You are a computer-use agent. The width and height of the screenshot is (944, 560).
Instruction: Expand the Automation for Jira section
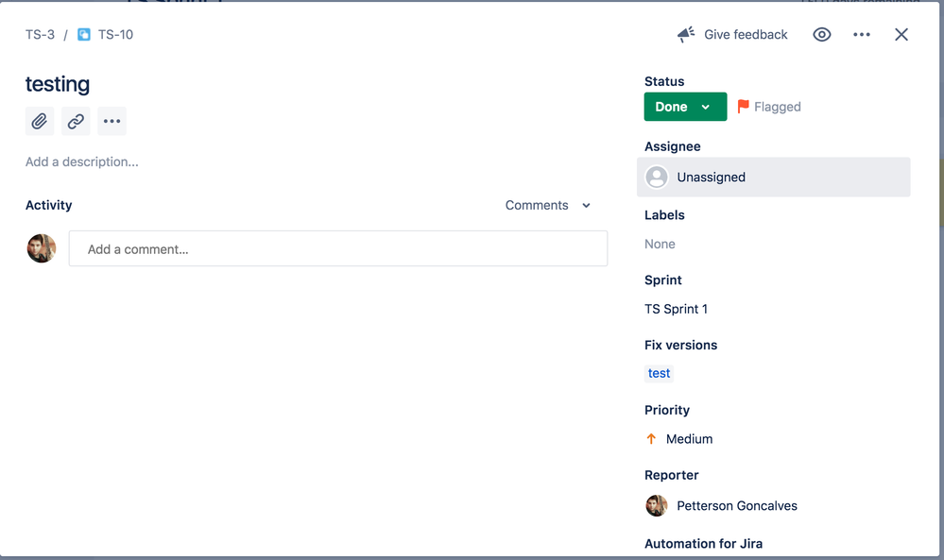coord(703,543)
